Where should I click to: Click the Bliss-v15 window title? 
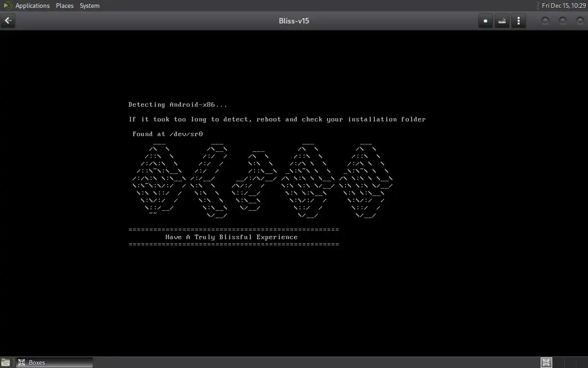coord(294,21)
